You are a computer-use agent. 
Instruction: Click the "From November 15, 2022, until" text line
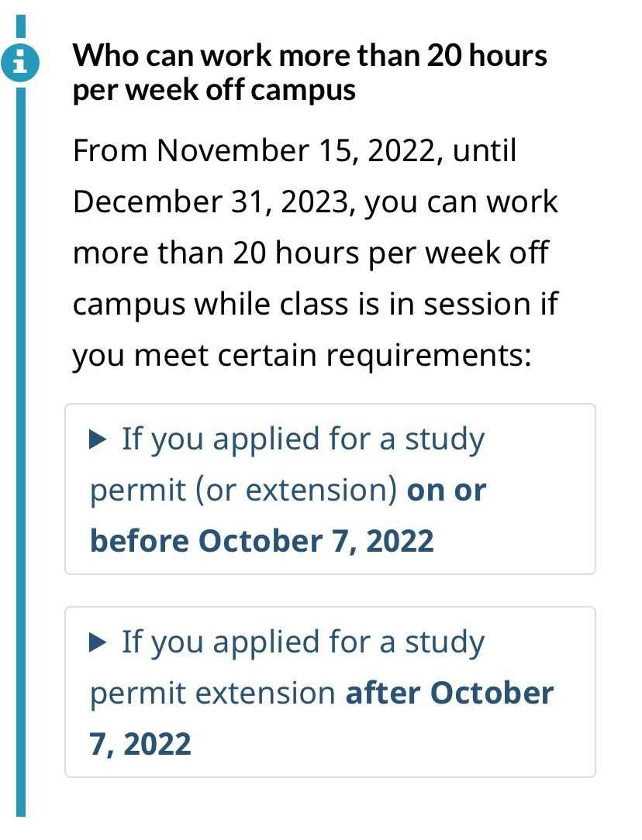(x=295, y=150)
